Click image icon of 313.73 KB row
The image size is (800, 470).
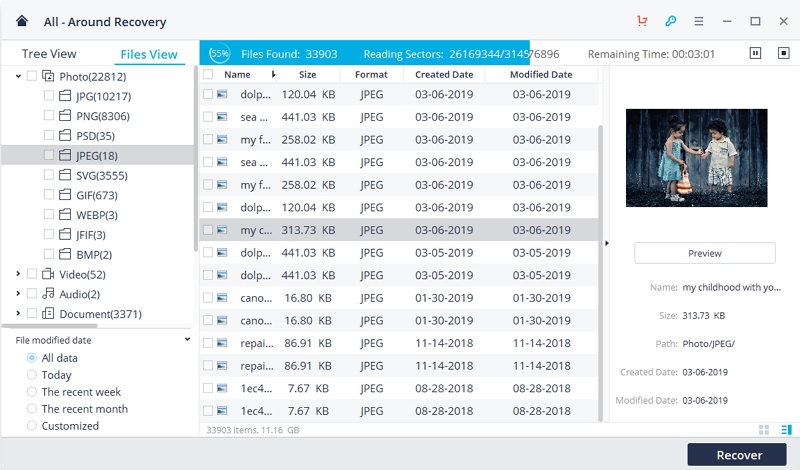click(222, 230)
